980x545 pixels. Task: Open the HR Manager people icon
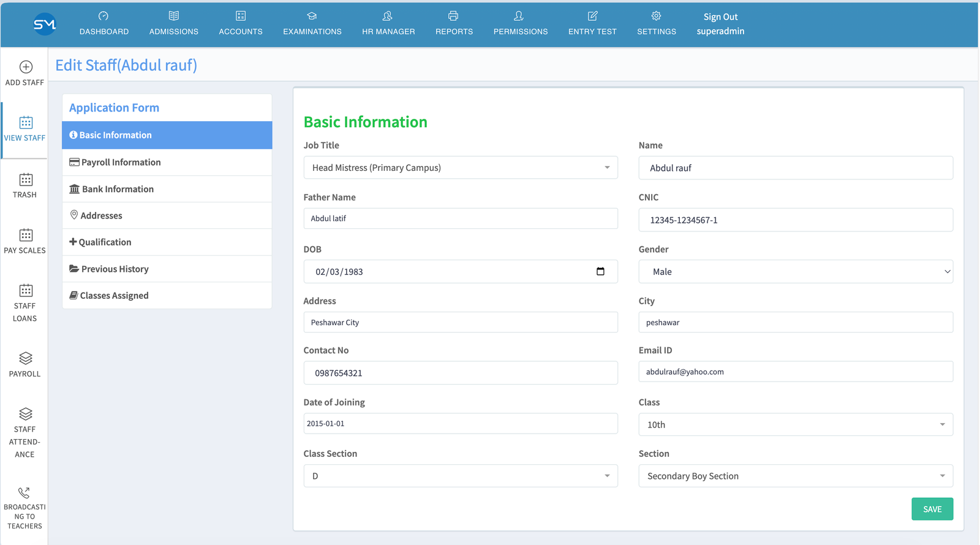388,16
